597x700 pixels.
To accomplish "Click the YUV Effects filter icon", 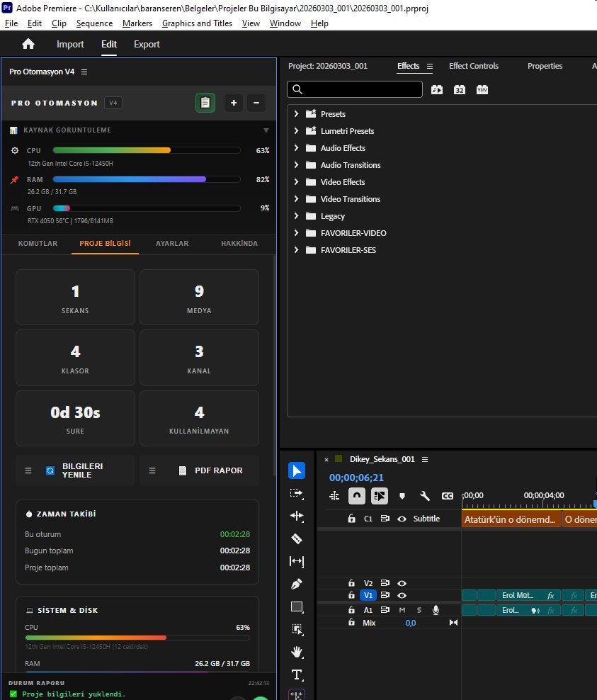I will (x=482, y=90).
